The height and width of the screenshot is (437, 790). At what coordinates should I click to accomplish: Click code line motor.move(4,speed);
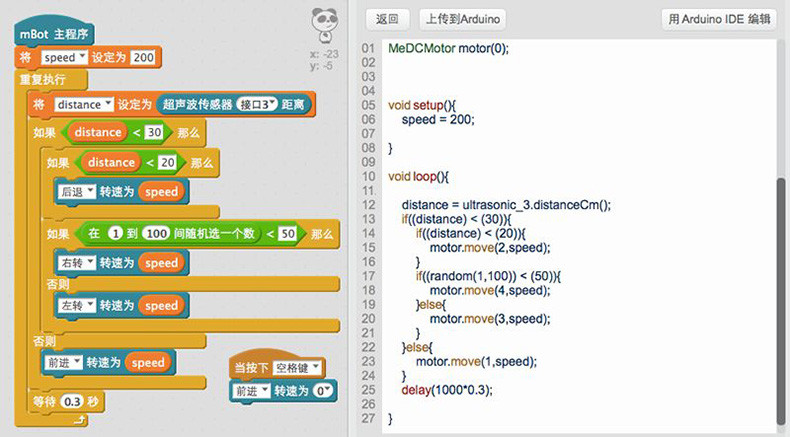pos(490,290)
